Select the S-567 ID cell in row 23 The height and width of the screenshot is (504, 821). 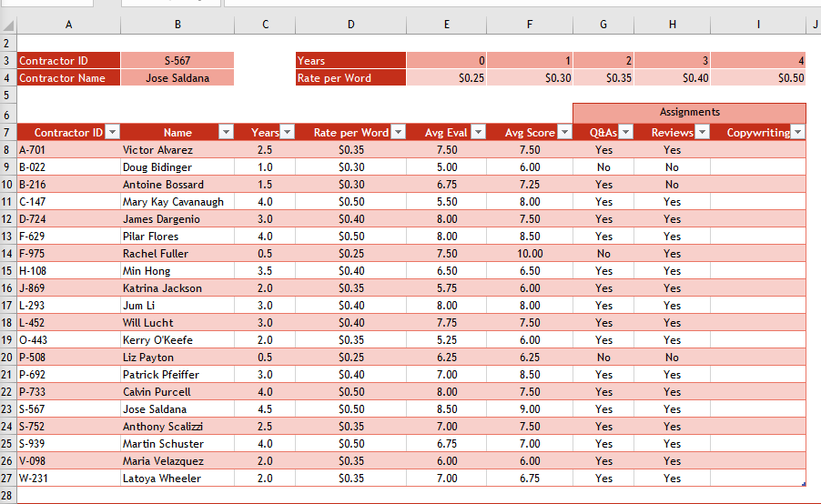(x=68, y=408)
